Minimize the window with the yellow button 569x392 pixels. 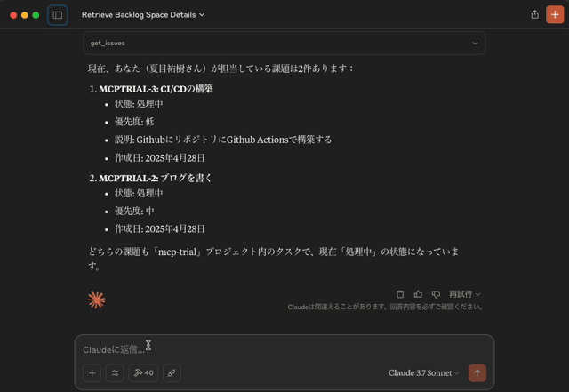25,15
